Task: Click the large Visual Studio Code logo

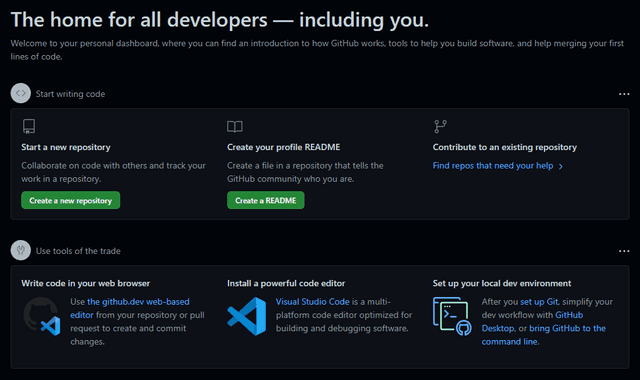Action: tap(247, 316)
